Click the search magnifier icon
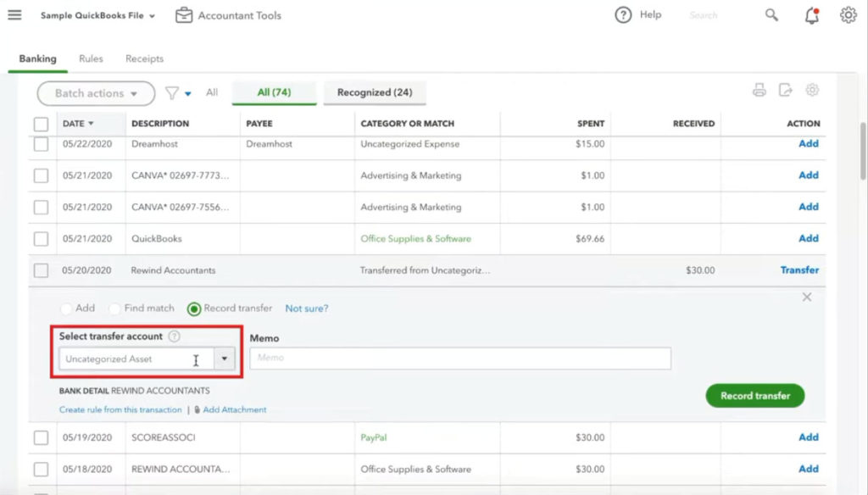868x495 pixels. [x=771, y=14]
